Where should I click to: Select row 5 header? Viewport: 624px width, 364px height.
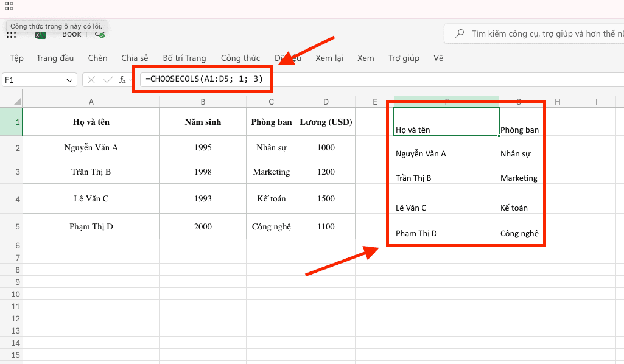point(11,226)
